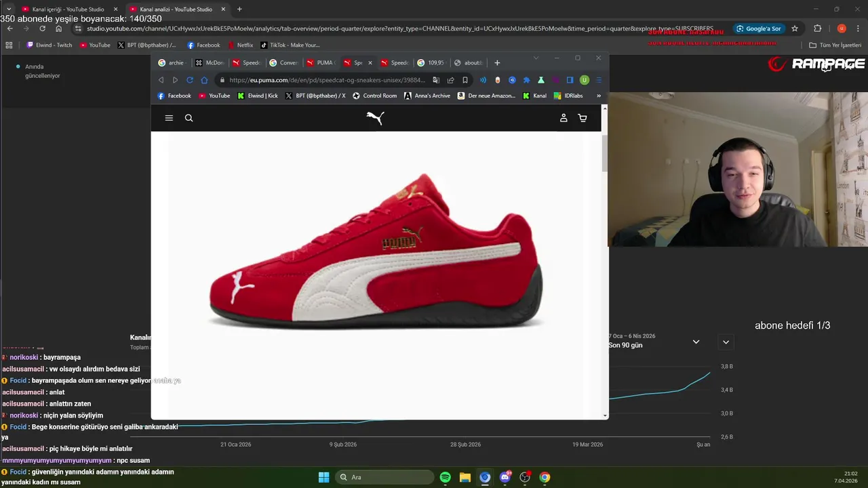Switch to the about:blank tab
The image size is (868, 488).
tap(468, 62)
